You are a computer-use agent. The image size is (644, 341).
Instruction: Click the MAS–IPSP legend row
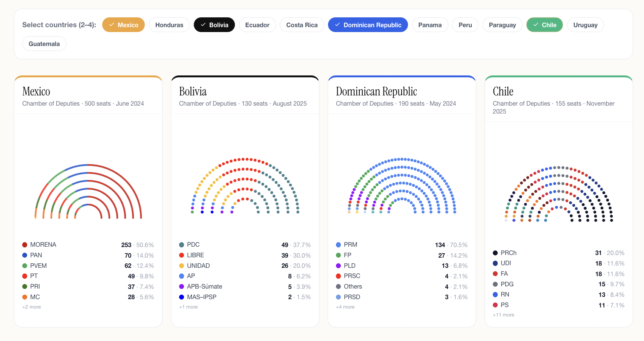[x=245, y=297]
